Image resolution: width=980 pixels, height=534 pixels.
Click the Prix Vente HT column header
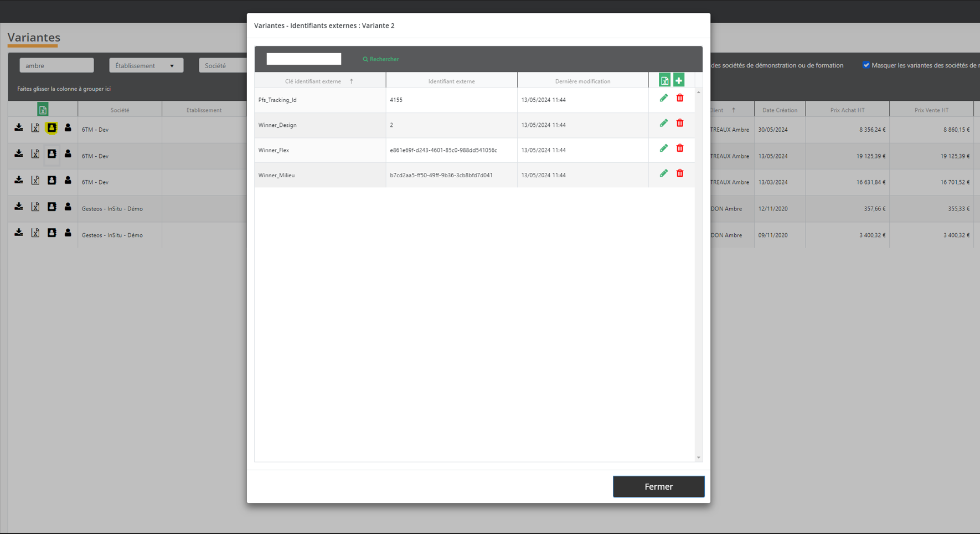pos(931,110)
